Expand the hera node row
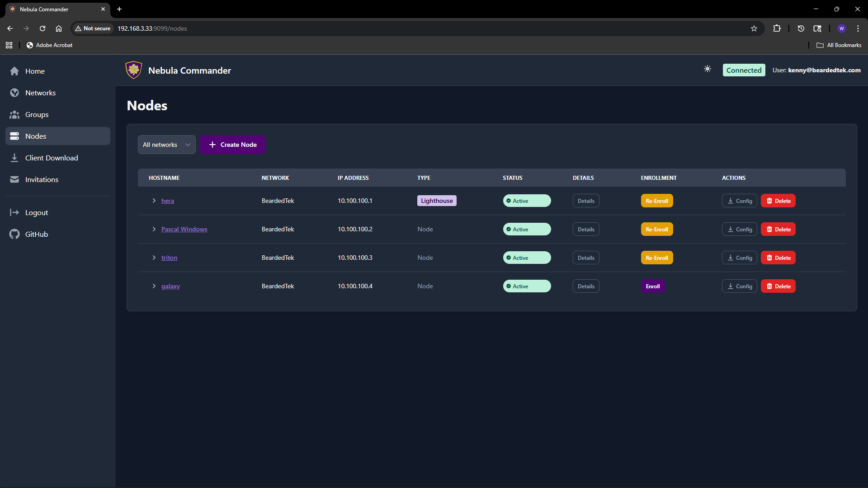 tap(154, 201)
